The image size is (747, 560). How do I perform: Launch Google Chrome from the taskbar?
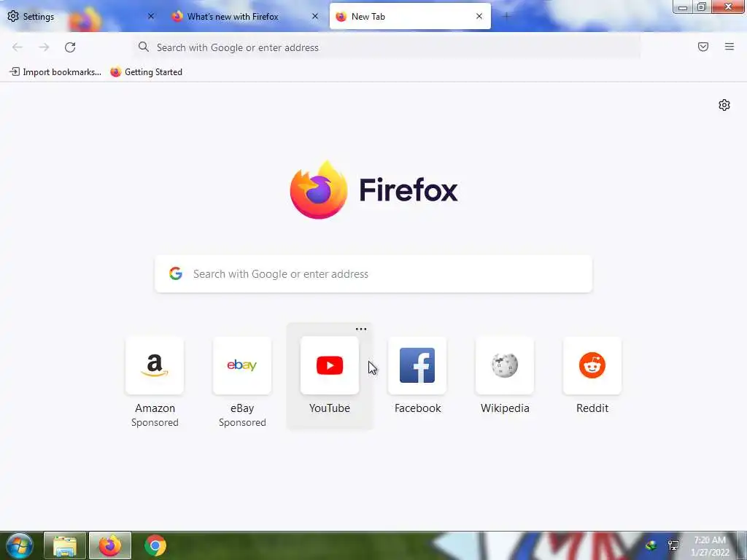pos(155,545)
